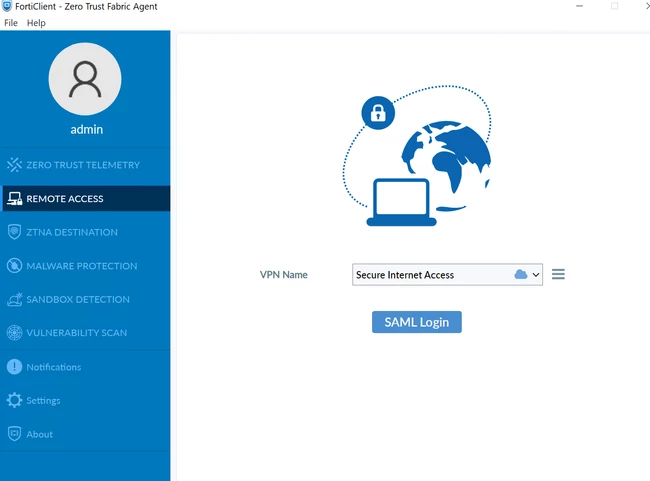Image resolution: width=650 pixels, height=481 pixels.
Task: Open the File menu
Action: click(x=11, y=23)
